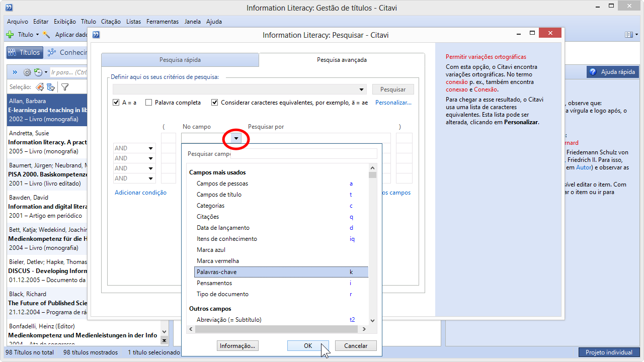
Task: Click the history clock icon
Action: pos(38,72)
